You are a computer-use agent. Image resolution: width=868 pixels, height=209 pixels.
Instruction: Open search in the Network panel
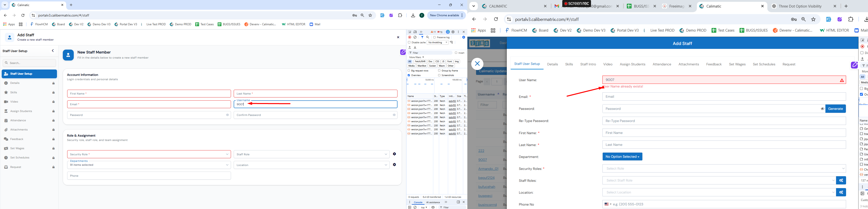click(x=428, y=37)
